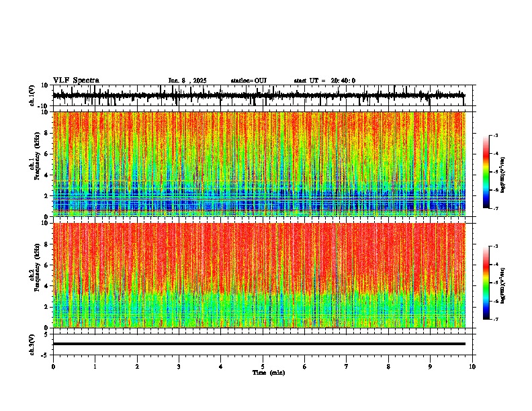
Task: Click the "6" tick on the time axis
Action: coord(304,367)
